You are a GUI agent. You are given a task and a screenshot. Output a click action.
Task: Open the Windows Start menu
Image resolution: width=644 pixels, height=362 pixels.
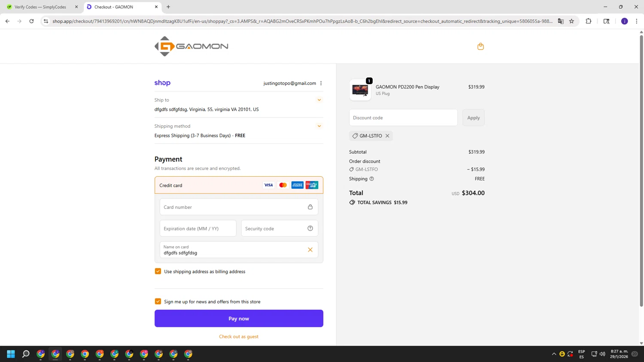coord(11,354)
